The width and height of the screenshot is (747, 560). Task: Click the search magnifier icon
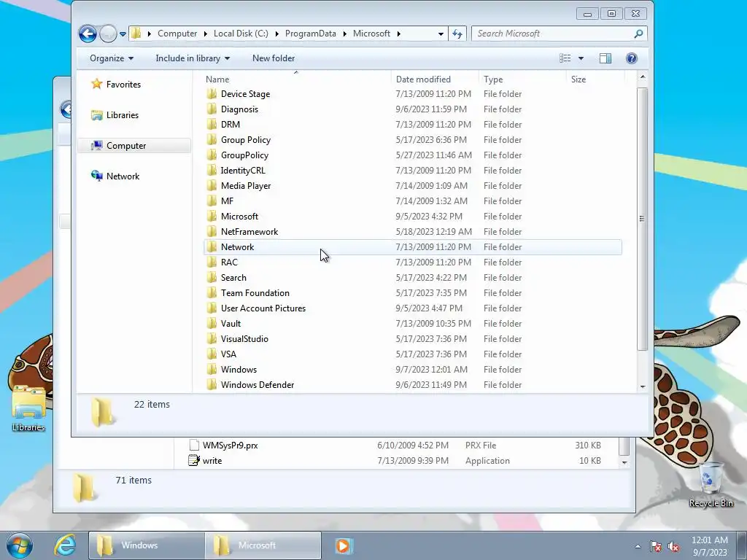coord(638,34)
